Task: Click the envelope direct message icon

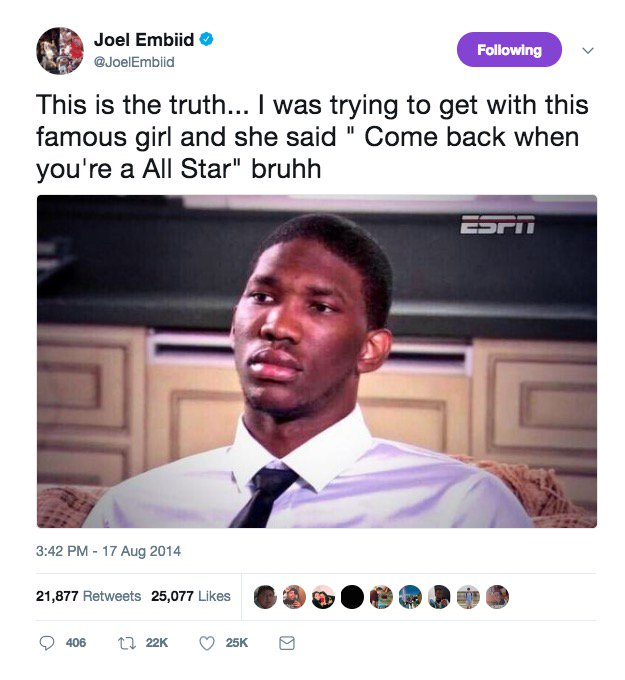Action: [x=287, y=643]
